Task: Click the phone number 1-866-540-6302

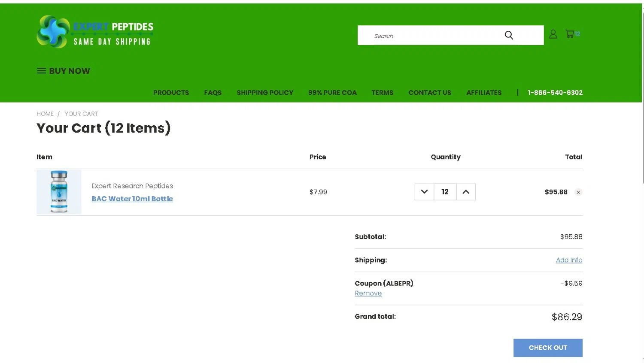Action: (x=555, y=93)
